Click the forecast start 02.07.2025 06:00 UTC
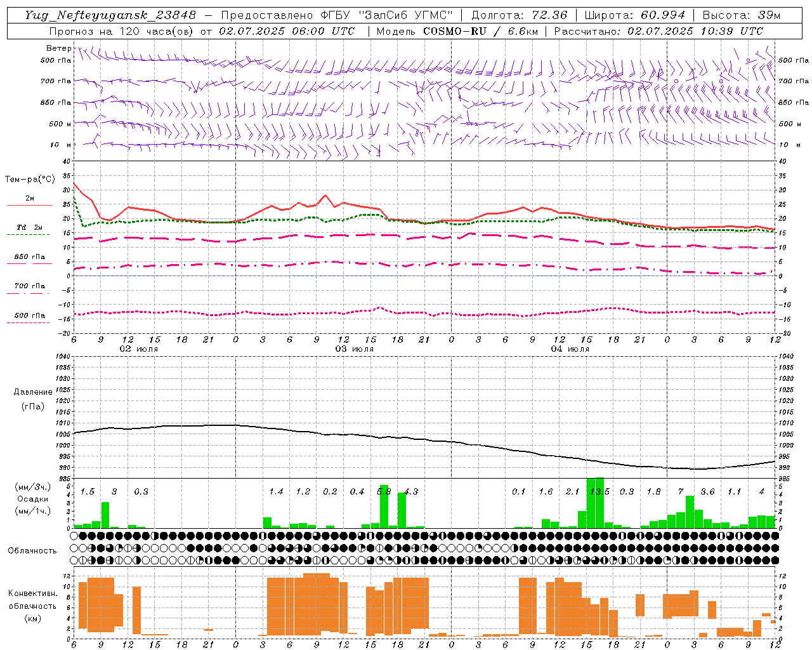Image resolution: width=812 pixels, height=650 pixels. (287, 31)
